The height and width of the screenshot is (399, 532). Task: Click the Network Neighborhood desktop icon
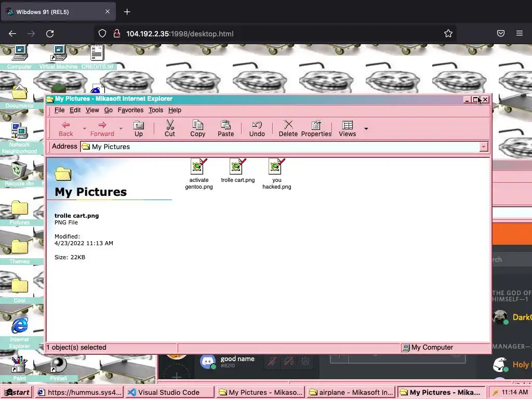tap(19, 138)
